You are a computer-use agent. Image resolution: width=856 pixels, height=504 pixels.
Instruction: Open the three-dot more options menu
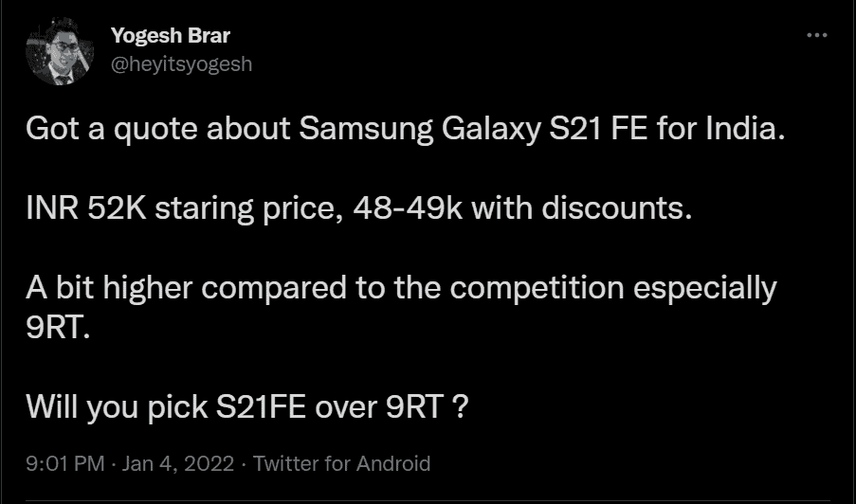click(x=817, y=35)
